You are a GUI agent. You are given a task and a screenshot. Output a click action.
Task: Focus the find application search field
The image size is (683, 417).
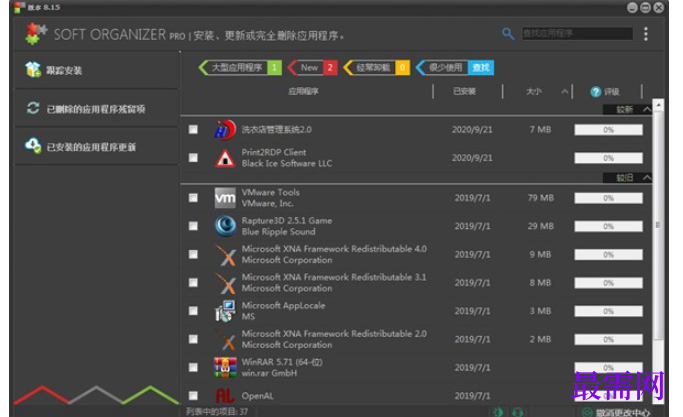tap(577, 34)
